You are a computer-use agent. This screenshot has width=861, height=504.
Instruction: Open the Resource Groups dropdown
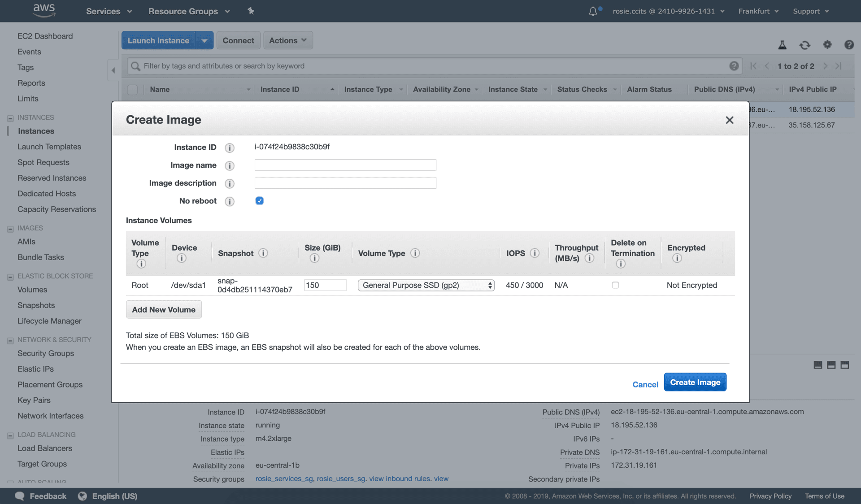(189, 11)
